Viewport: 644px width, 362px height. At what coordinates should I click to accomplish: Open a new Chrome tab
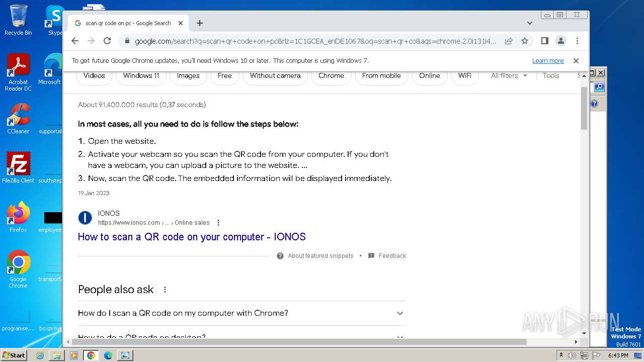(200, 23)
